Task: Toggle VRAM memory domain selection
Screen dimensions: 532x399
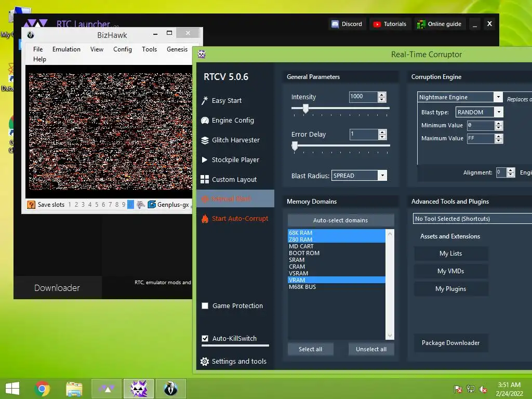Action: [x=337, y=280]
